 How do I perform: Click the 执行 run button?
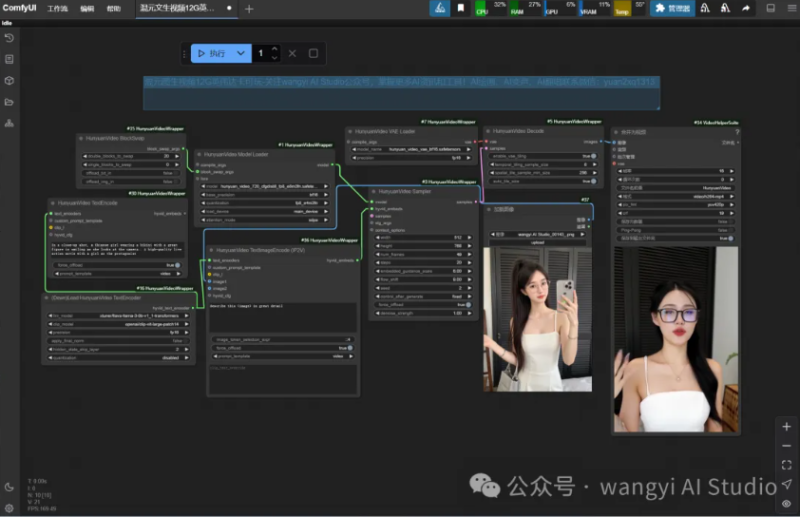211,53
